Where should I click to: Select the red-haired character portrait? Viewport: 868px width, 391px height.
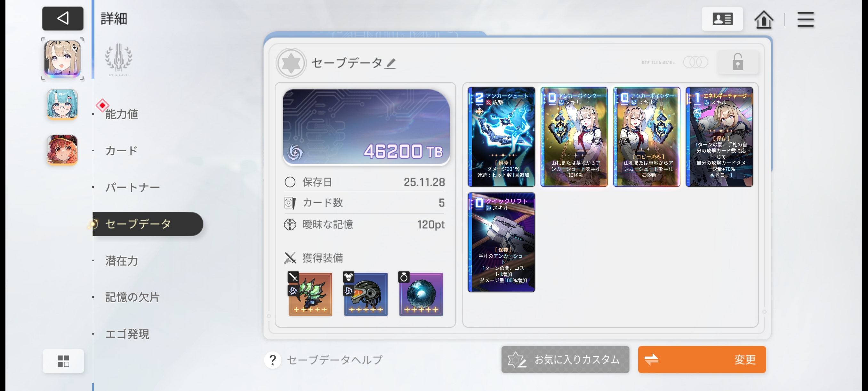[62, 150]
